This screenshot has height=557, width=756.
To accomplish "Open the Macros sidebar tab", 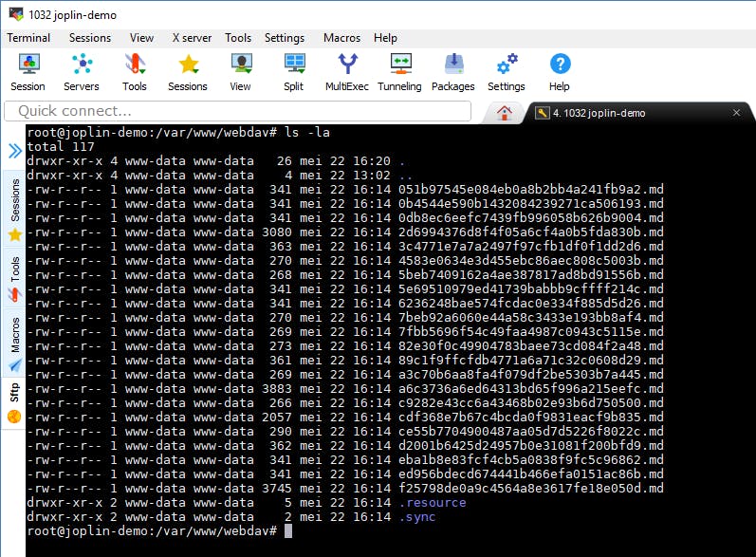I will pos(15,343).
